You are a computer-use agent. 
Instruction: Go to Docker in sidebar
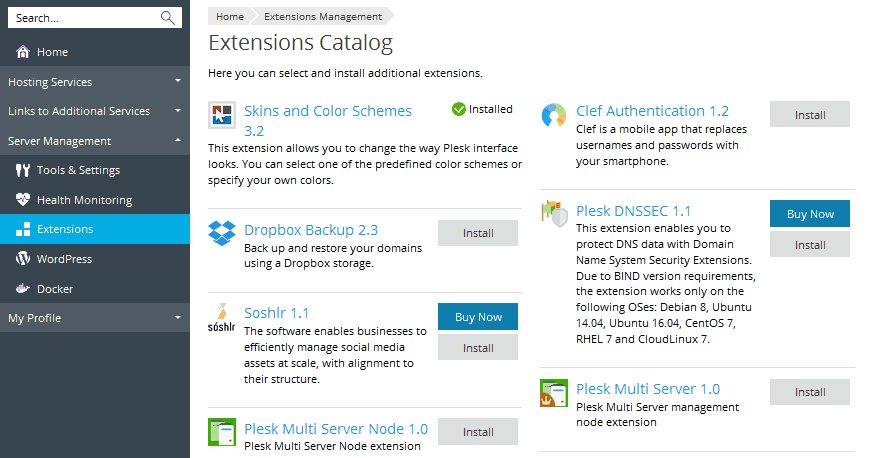click(x=55, y=289)
